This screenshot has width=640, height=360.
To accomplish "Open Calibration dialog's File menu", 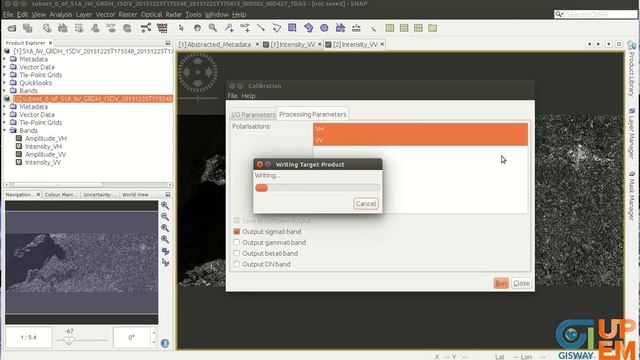I will (x=233, y=96).
